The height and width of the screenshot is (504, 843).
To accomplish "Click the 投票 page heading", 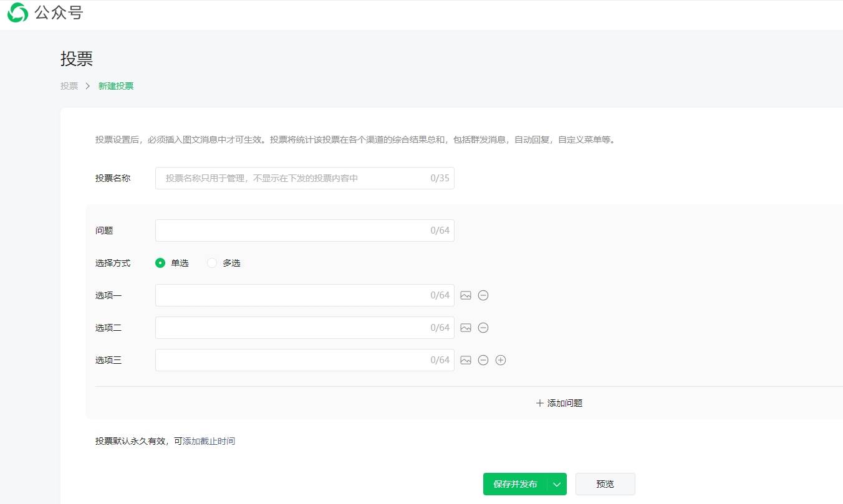I will click(77, 59).
